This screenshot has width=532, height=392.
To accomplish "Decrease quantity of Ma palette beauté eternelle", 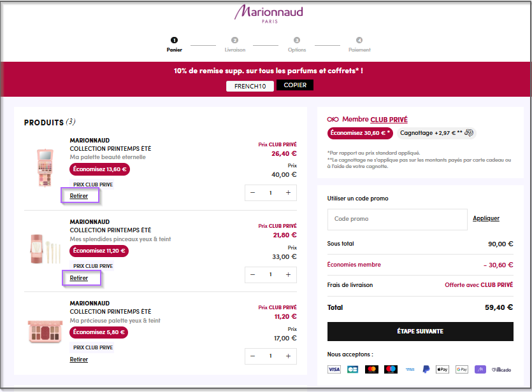I will coord(252,192).
